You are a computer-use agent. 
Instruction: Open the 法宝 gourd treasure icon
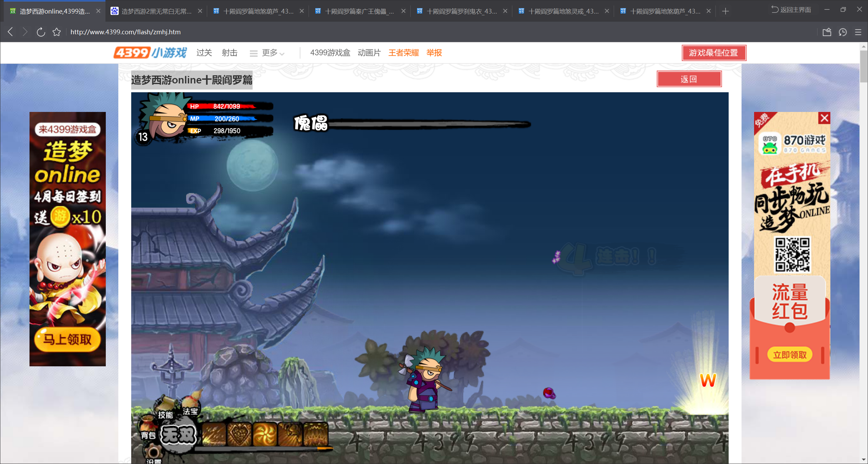pyautogui.click(x=191, y=403)
